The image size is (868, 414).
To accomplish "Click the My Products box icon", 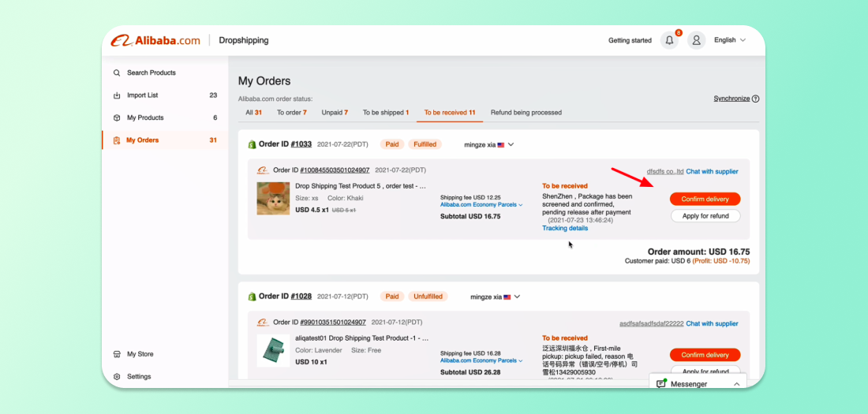I will pyautogui.click(x=117, y=117).
